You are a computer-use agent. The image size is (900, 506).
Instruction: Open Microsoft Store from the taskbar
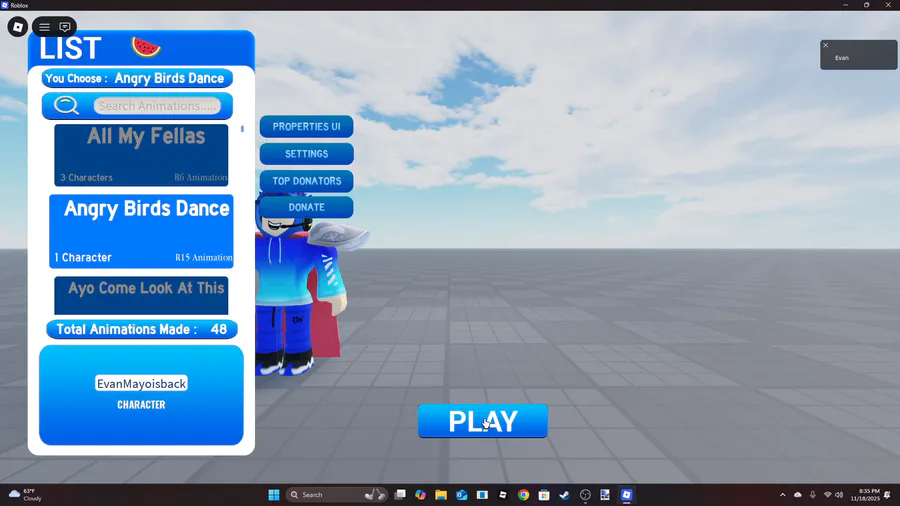(544, 495)
